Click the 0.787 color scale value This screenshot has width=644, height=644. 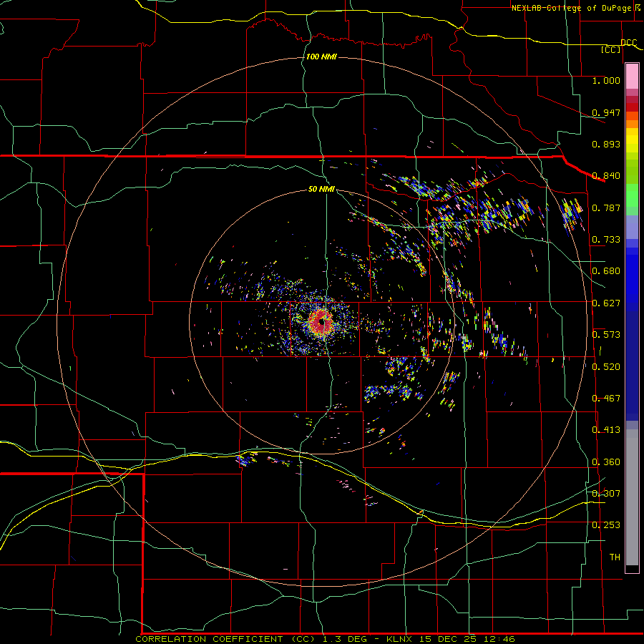click(x=606, y=208)
